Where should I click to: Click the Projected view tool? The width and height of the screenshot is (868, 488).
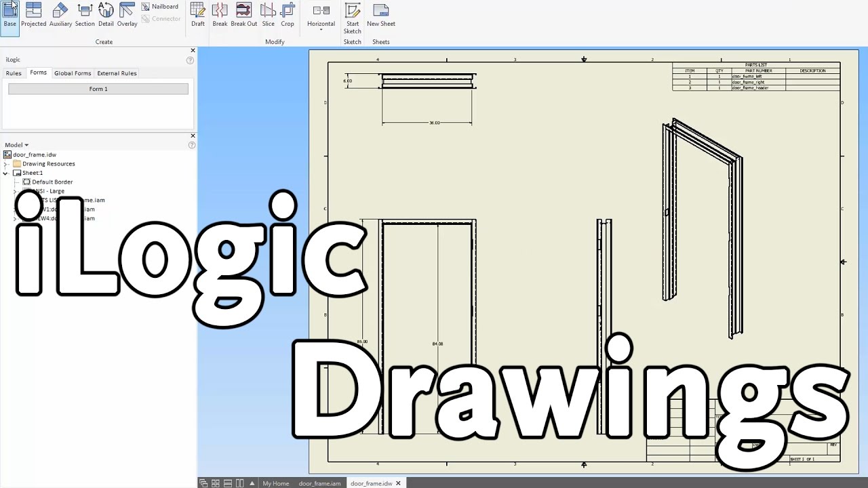(x=33, y=14)
